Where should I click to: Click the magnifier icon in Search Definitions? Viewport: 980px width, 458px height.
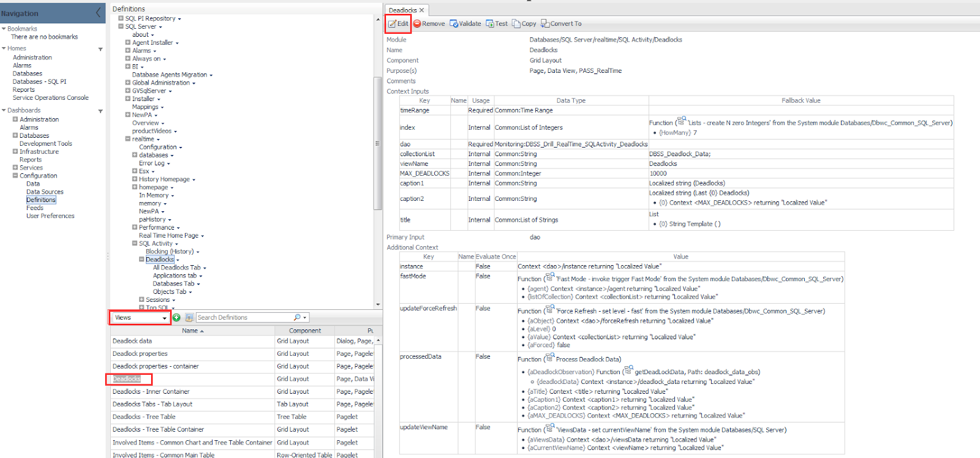(297, 317)
